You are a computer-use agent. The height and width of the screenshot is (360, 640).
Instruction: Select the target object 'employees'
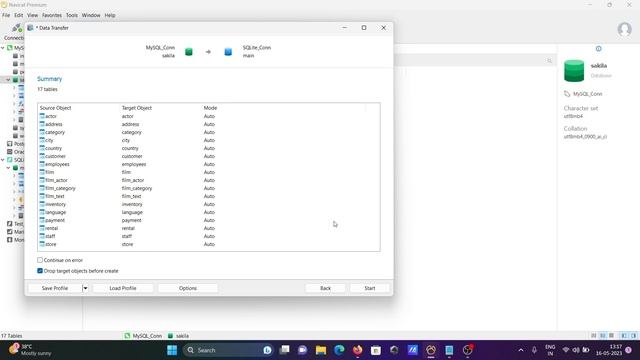coord(134,164)
